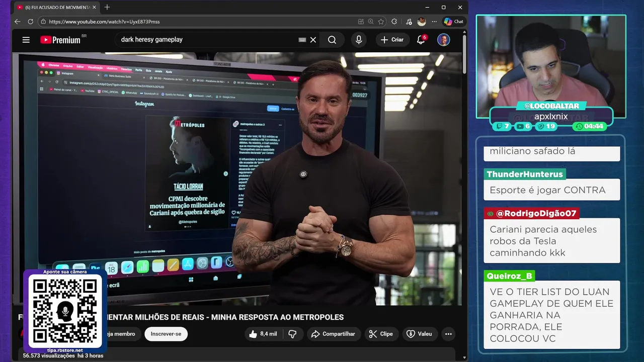The width and height of the screenshot is (644, 362).
Task: Click Compartilhar share button
Action: [x=334, y=334]
